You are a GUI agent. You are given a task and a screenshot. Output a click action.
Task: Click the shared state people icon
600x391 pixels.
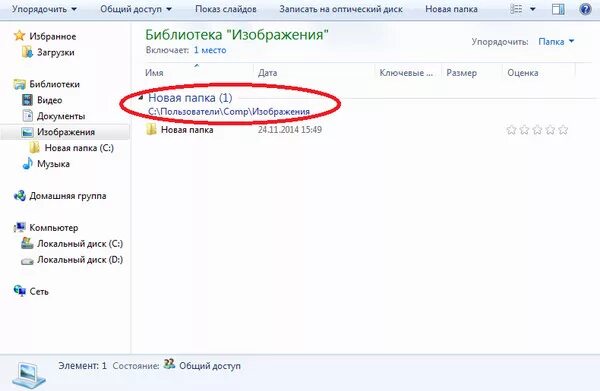tap(169, 364)
